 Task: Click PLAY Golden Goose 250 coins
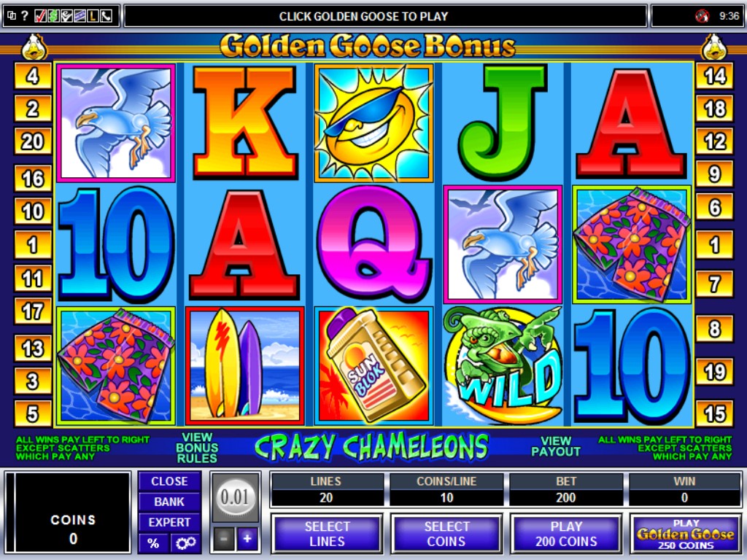click(686, 534)
